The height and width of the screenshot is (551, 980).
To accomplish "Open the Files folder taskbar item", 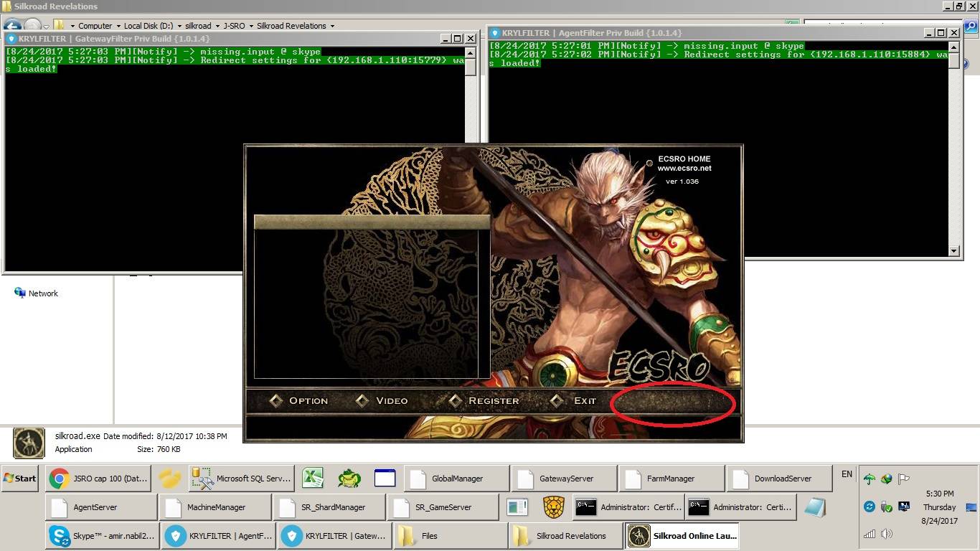I will [449, 536].
